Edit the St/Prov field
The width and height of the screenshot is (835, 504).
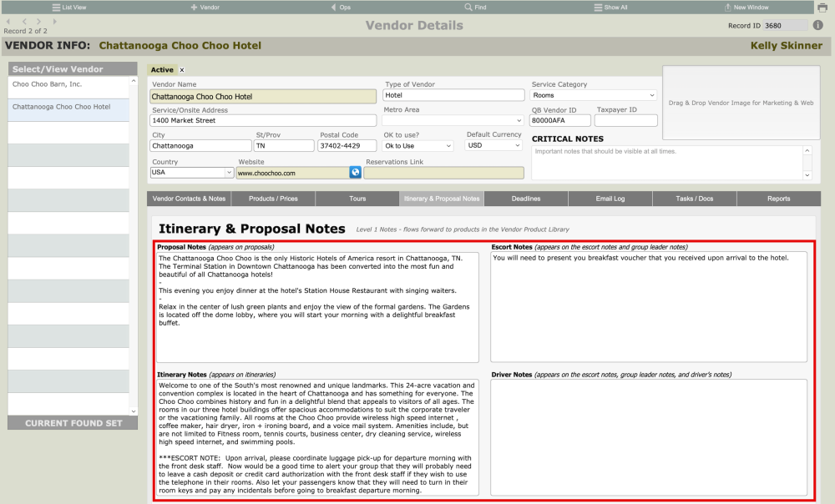[x=285, y=146]
